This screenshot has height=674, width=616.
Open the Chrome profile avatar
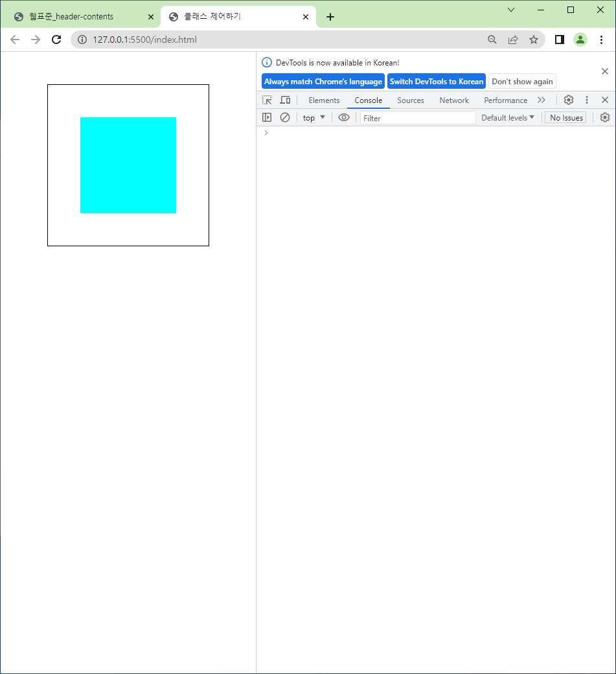click(580, 40)
